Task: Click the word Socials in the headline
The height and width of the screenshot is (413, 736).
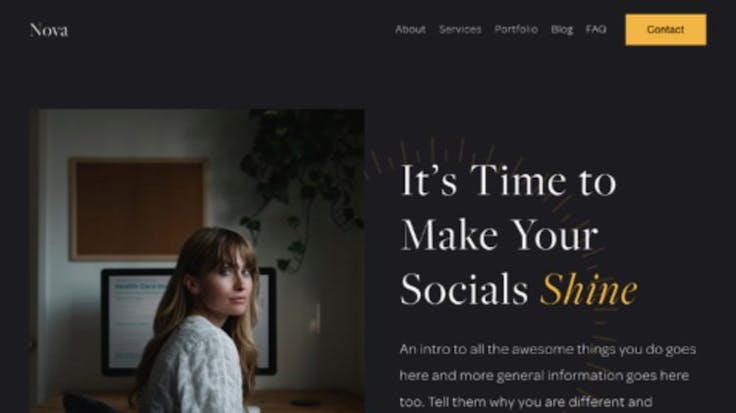Action: tap(465, 289)
